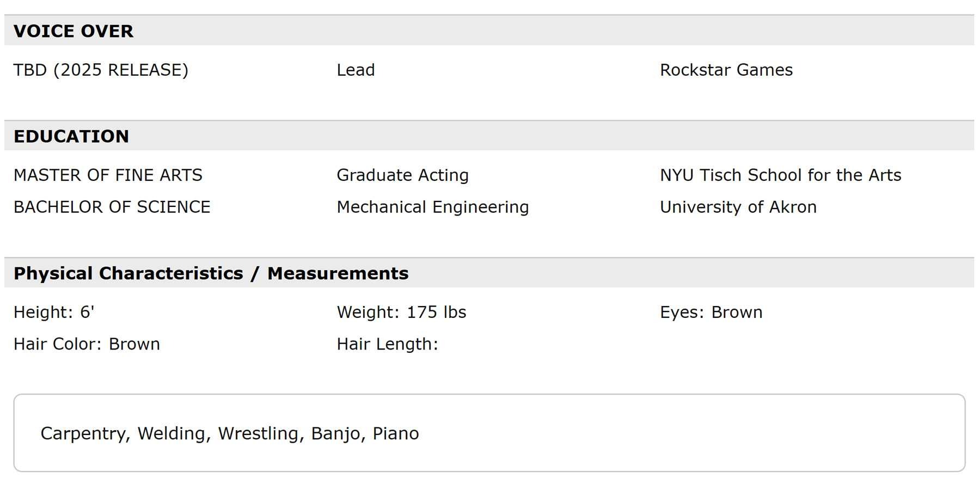Viewport: 980px width, 490px height.
Task: Select the BACHELOR OF SCIENCE degree
Action: 112,207
